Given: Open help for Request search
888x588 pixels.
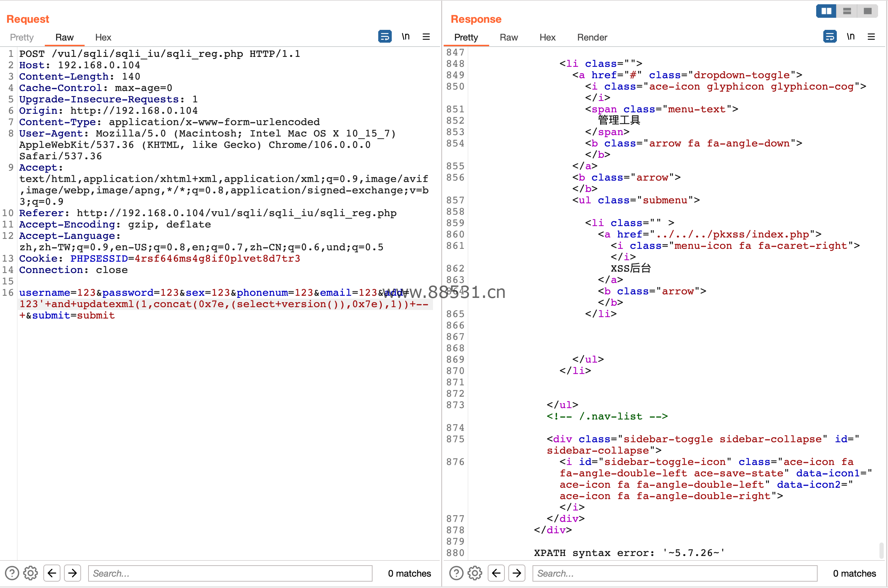Looking at the screenshot, I should [12, 573].
